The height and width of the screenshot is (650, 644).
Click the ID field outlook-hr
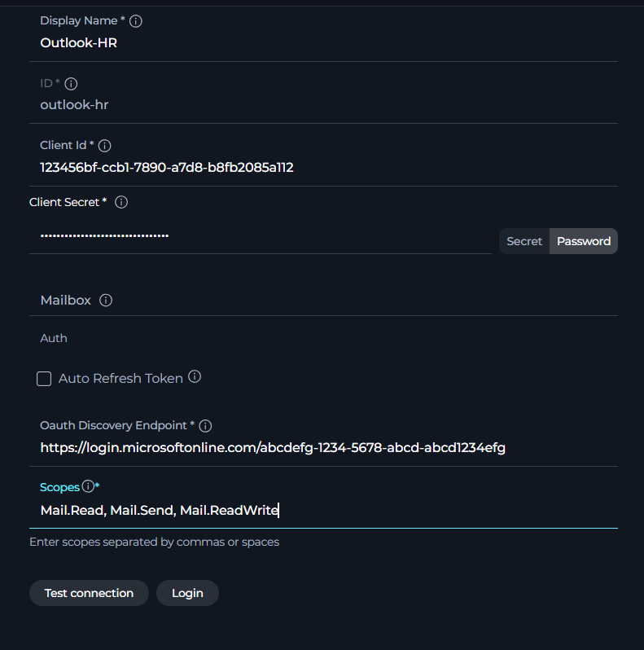click(x=324, y=105)
